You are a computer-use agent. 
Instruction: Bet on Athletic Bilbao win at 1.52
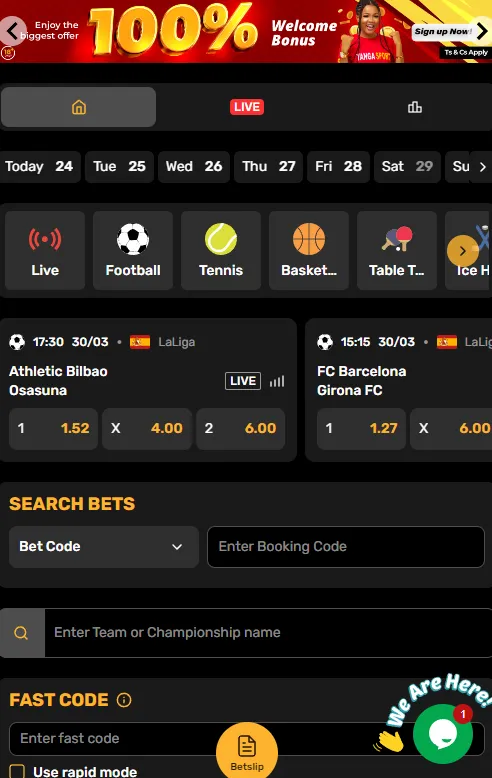click(x=53, y=429)
